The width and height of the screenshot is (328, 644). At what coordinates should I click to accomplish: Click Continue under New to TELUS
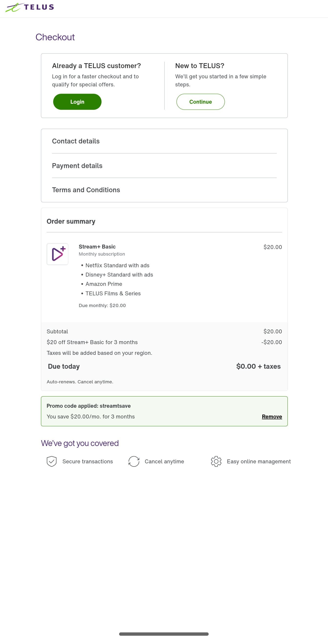(200, 101)
